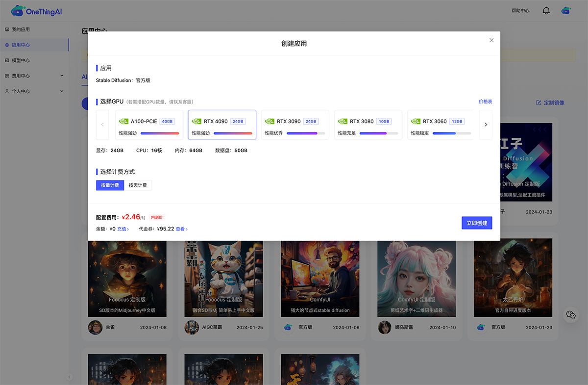Collapse the left sidebar with arrow
This screenshot has width=588, height=385.
coord(69,377)
